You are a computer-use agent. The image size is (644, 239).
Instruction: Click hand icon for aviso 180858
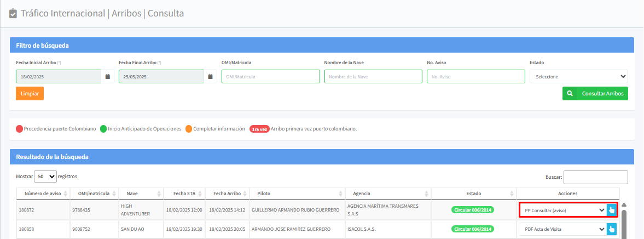[x=612, y=229]
